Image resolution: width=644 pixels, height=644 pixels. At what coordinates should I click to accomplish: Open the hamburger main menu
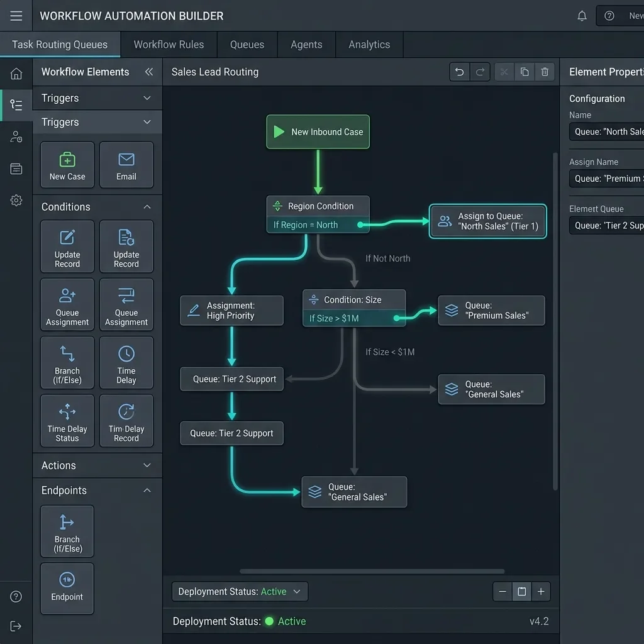pyautogui.click(x=16, y=16)
